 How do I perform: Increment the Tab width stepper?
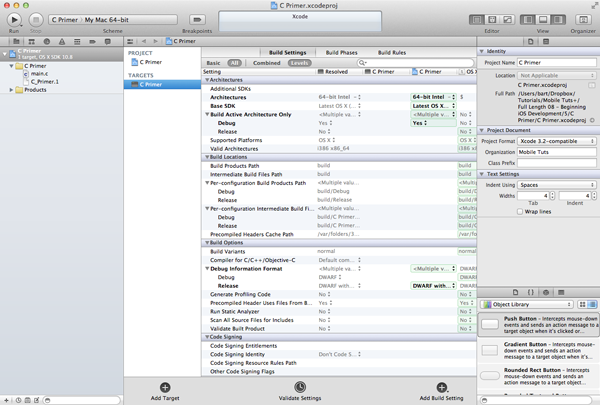(552, 194)
